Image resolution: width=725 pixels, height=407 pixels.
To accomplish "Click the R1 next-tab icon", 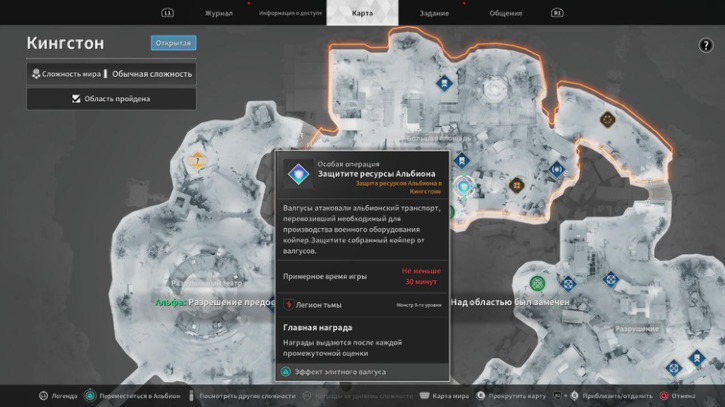I will [557, 13].
